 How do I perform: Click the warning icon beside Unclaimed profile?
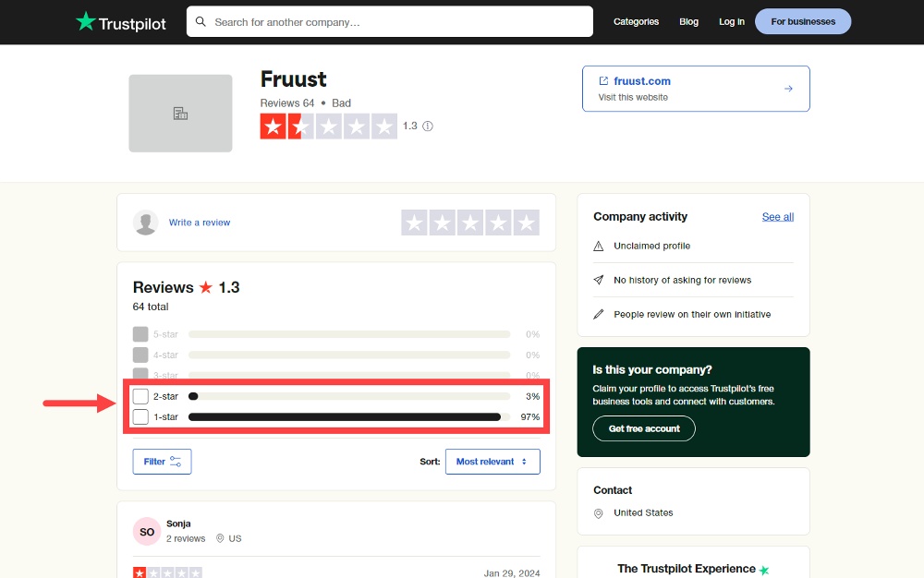[x=598, y=246]
